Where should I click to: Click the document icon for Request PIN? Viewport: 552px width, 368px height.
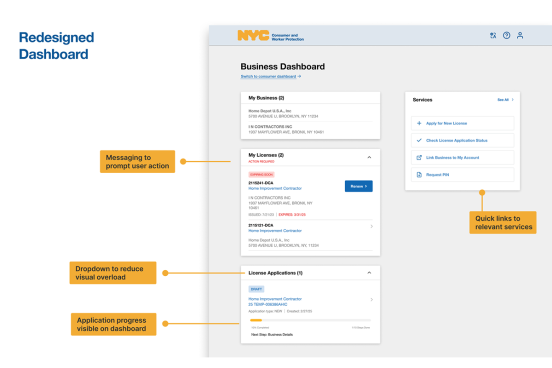(x=419, y=175)
